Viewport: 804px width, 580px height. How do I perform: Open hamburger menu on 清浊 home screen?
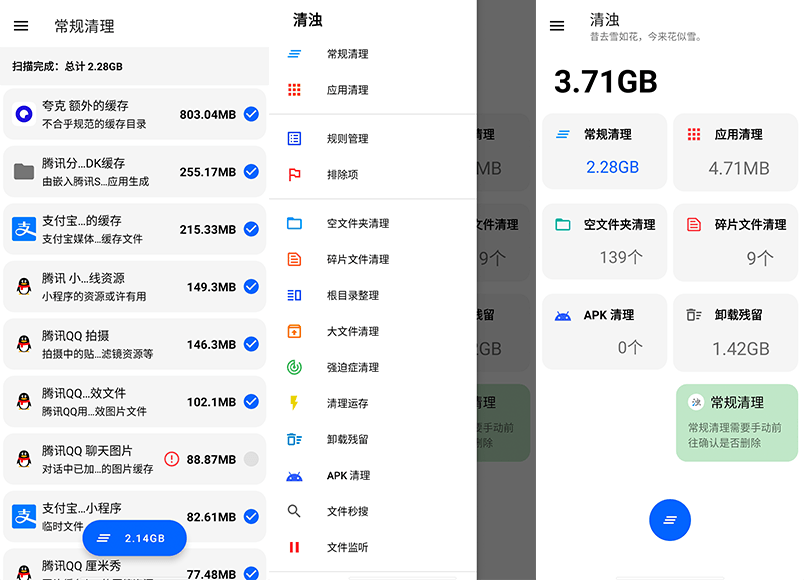click(x=557, y=26)
